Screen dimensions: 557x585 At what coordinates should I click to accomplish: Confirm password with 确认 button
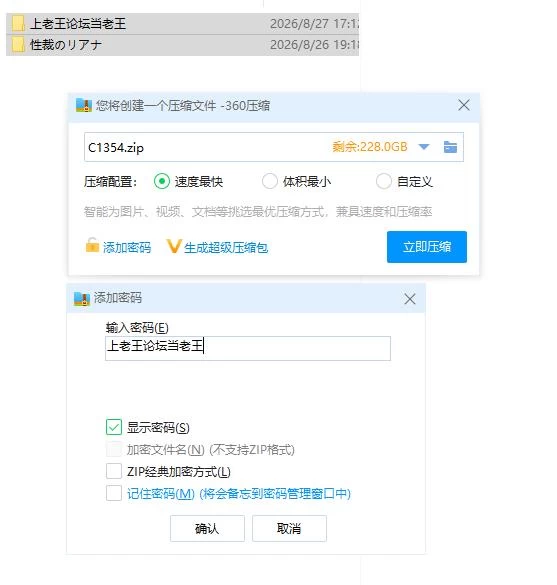coord(207,528)
